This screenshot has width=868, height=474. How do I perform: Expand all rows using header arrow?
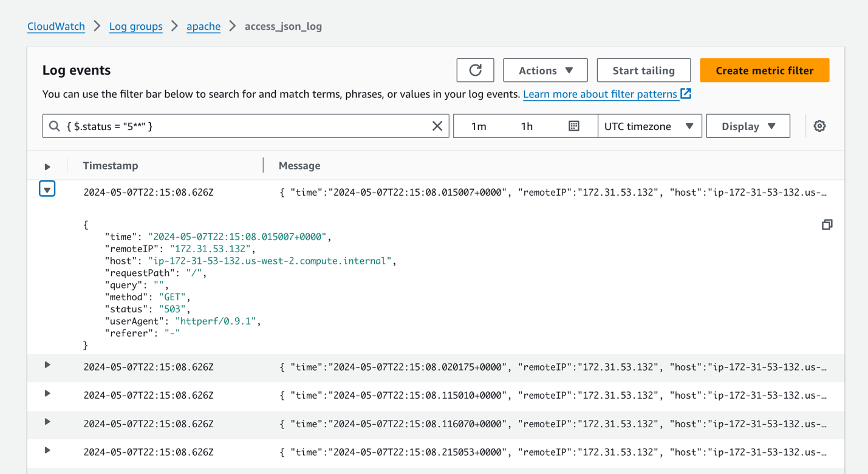point(47,167)
